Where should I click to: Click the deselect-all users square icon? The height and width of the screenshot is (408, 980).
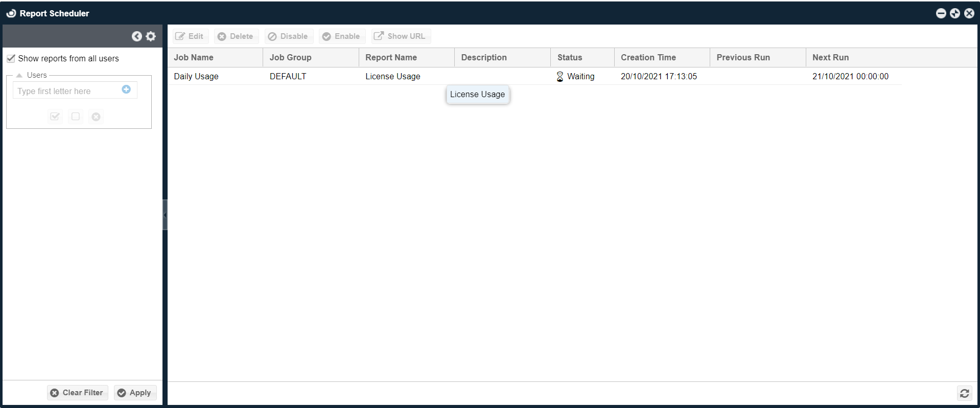[76, 117]
